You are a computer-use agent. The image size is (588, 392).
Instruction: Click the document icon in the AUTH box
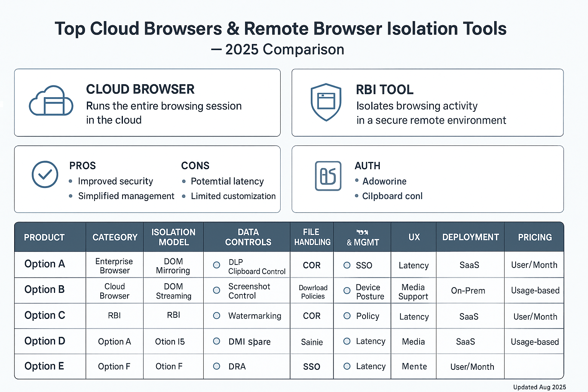328,176
